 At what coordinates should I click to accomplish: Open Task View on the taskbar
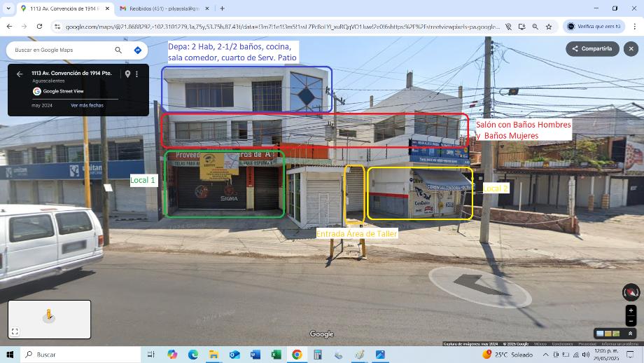(150, 355)
